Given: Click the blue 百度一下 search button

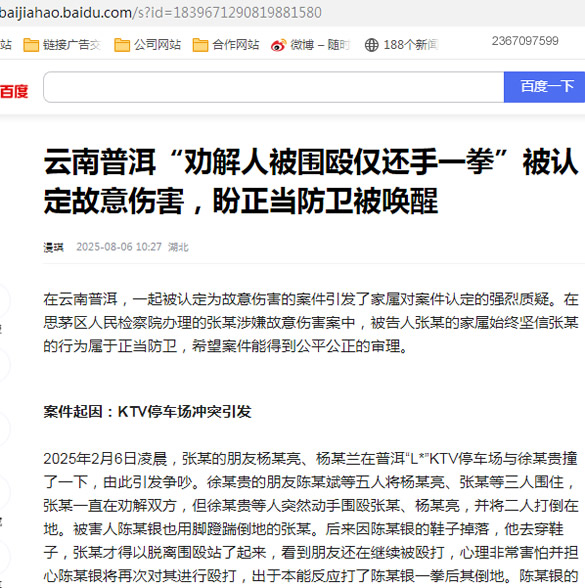Looking at the screenshot, I should 544,87.
